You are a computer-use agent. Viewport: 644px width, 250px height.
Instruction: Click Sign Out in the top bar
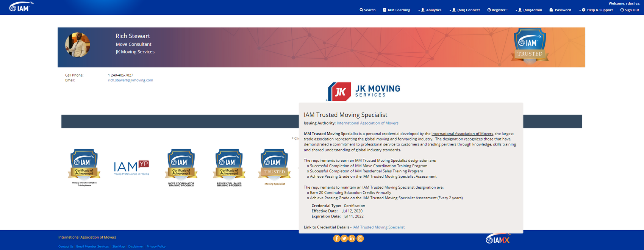tap(630, 10)
